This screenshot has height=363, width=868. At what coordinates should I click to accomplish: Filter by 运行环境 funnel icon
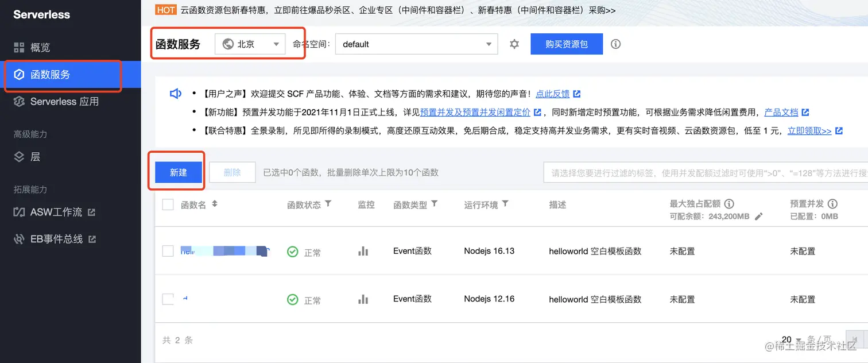point(505,204)
